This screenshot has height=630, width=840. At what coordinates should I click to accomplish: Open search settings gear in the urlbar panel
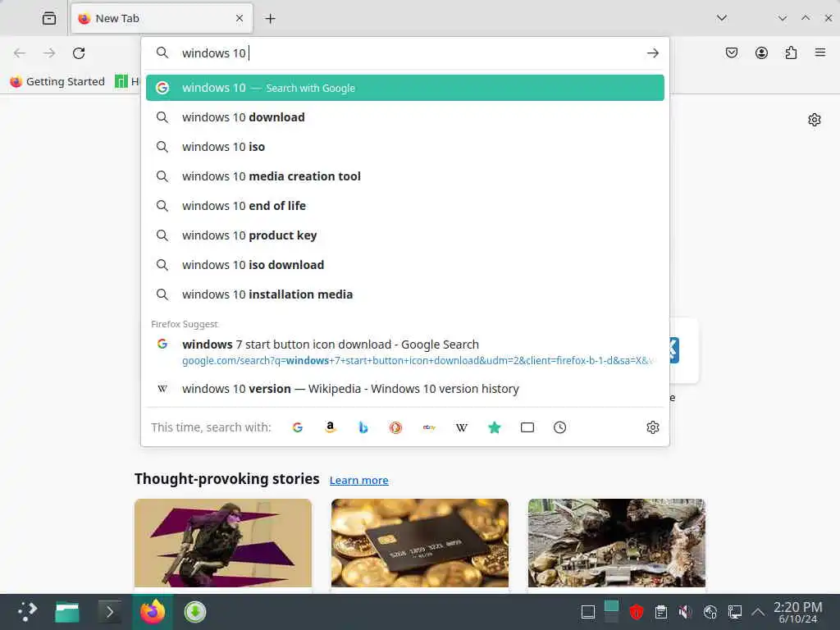[x=652, y=427]
